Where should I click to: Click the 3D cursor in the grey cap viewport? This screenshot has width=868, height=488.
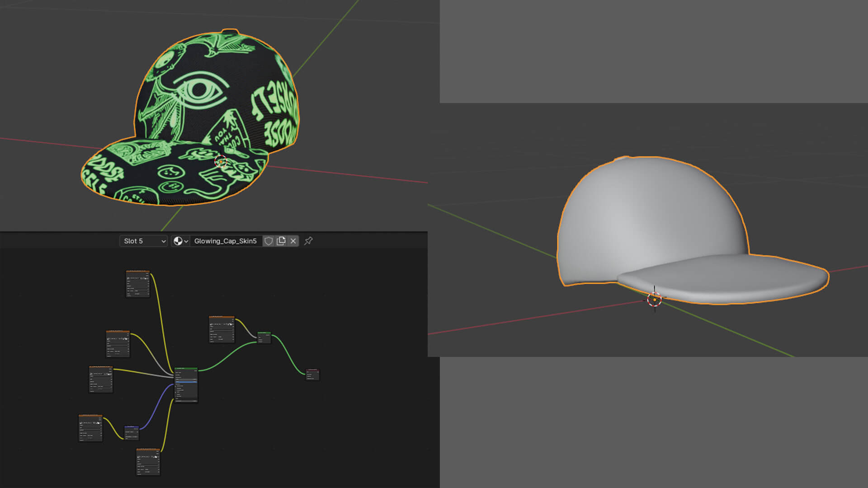[654, 299]
